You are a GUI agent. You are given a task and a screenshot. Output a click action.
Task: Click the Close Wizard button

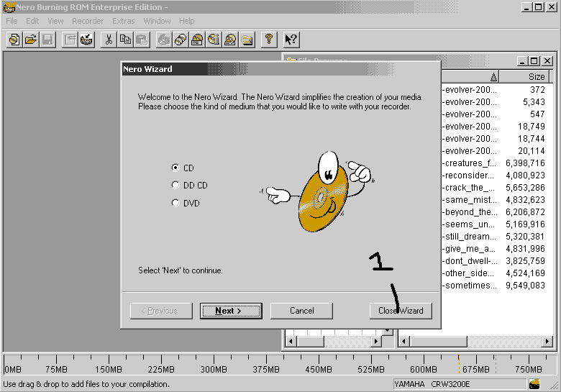click(x=401, y=311)
